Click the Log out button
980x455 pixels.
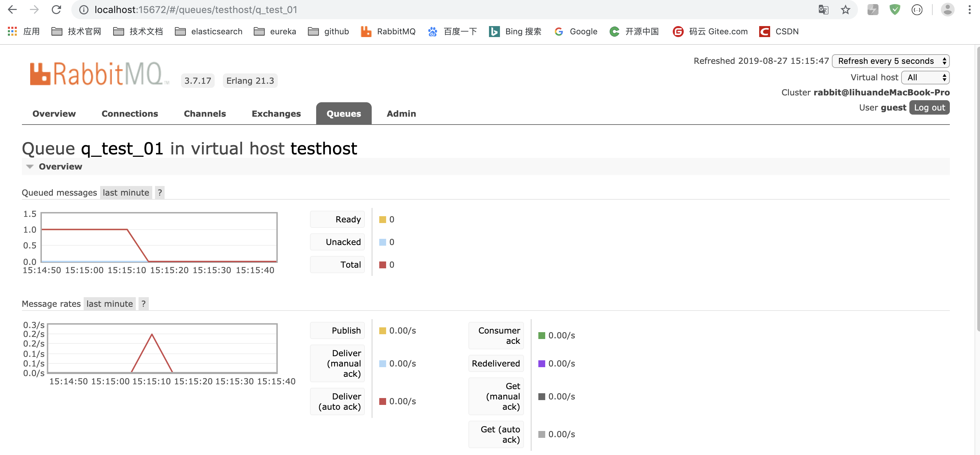(x=929, y=107)
